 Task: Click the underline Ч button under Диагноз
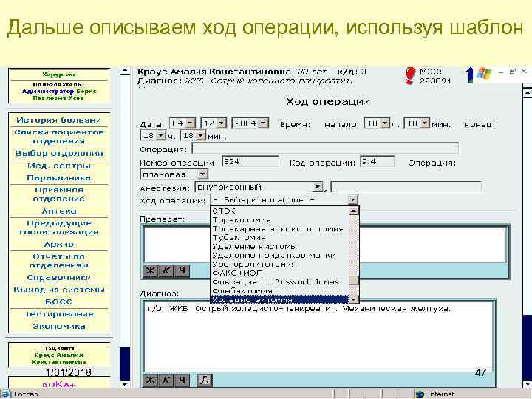183,380
